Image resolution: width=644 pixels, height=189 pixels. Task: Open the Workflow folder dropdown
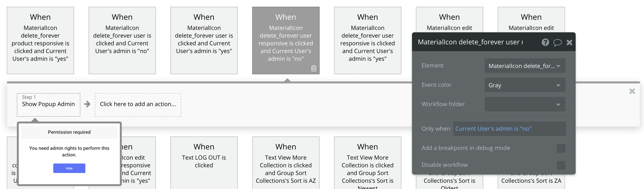coord(525,104)
